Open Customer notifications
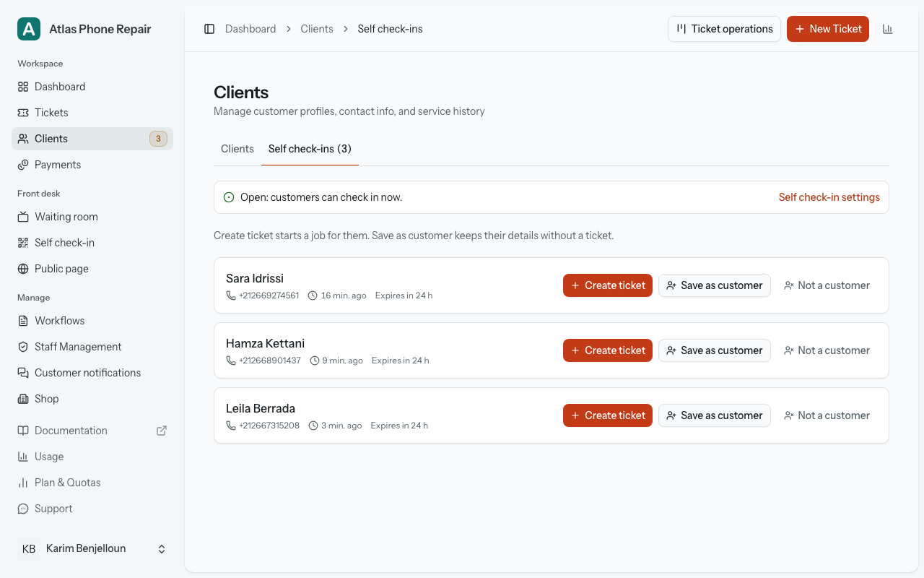 92,373
